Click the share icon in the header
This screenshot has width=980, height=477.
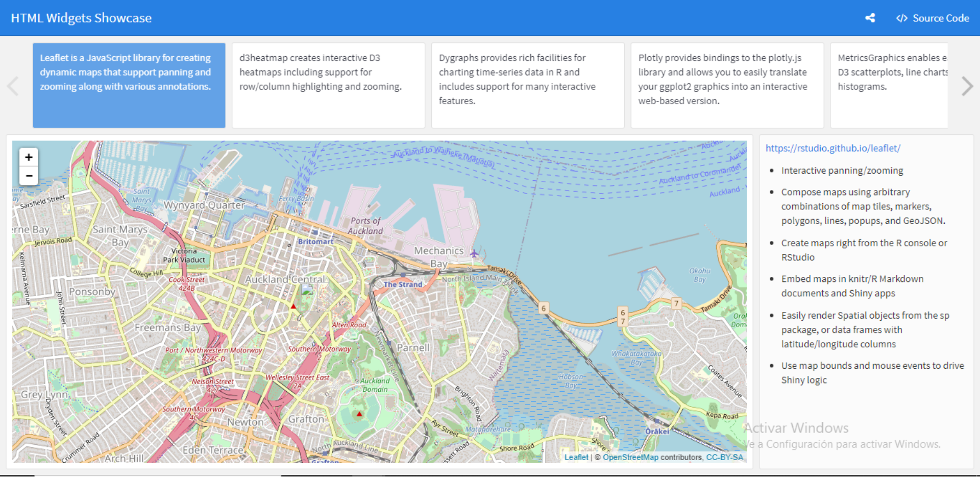click(x=870, y=18)
